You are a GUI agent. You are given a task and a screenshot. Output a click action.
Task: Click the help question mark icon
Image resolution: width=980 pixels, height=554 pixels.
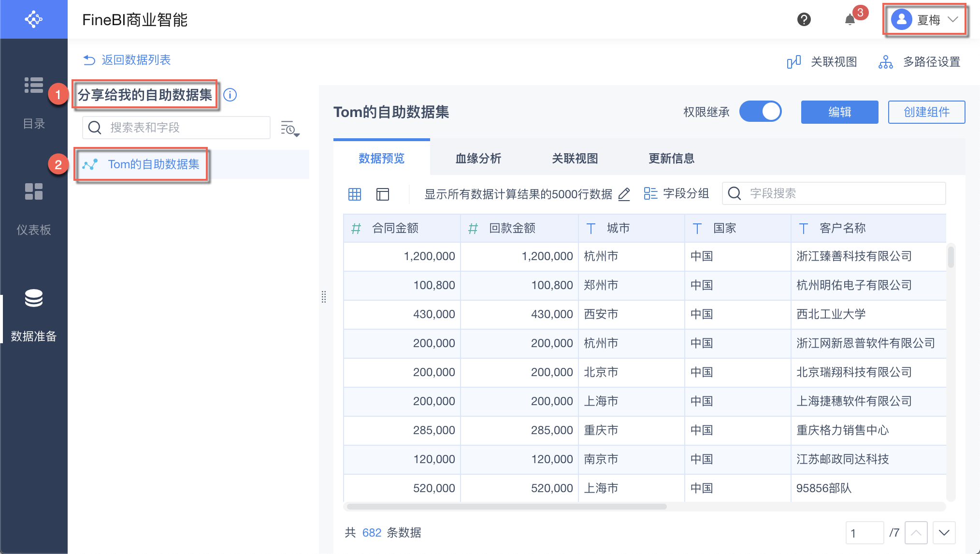click(804, 20)
